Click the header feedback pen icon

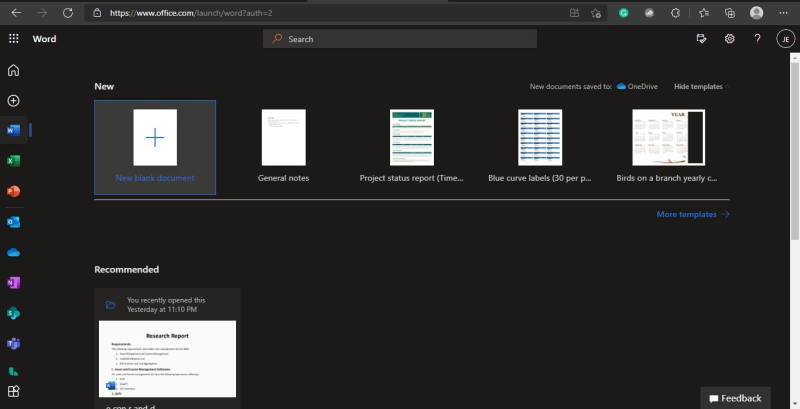[702, 39]
